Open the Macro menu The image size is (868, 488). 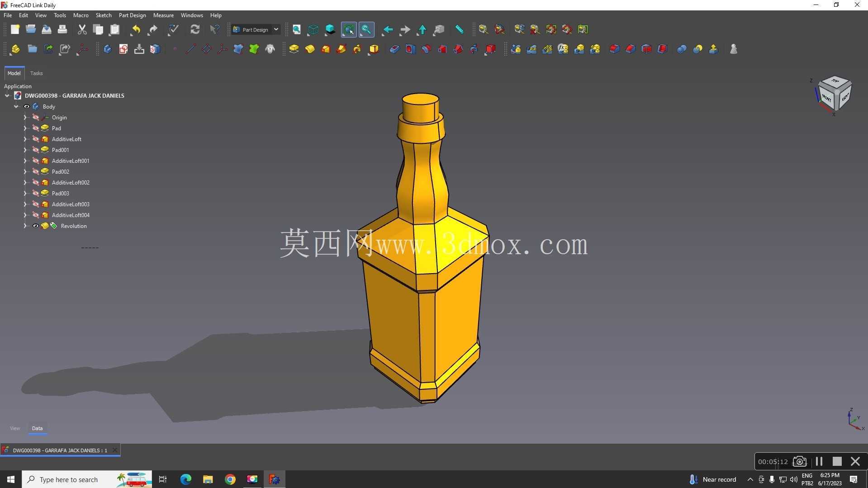(81, 15)
